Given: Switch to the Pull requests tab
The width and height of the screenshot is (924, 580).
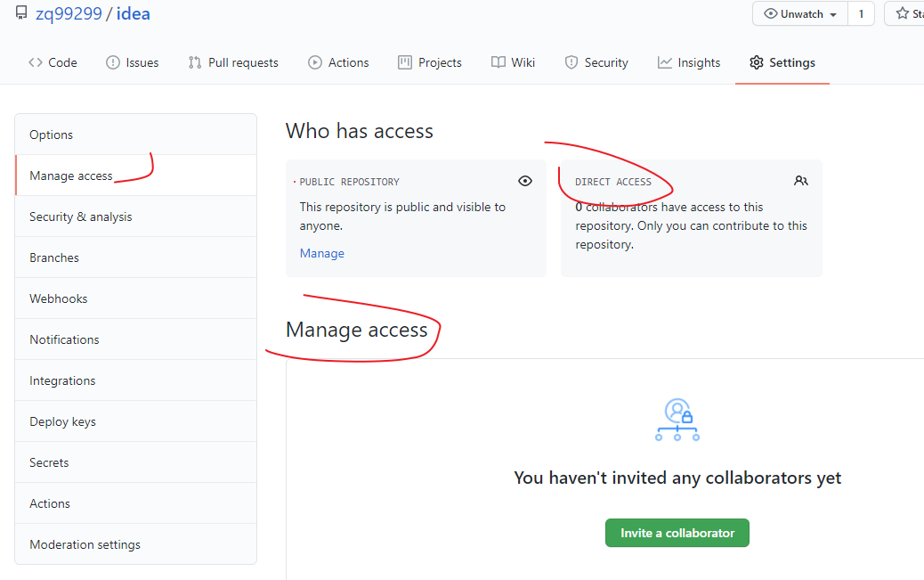Looking at the screenshot, I should 233,62.
